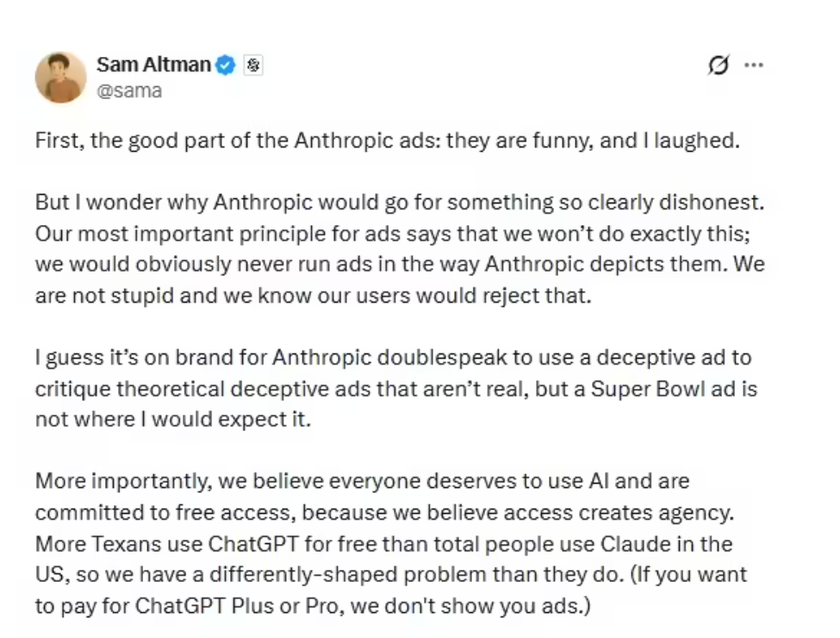Open the profile via the Sam Altman name
840x638 pixels.
152,64
